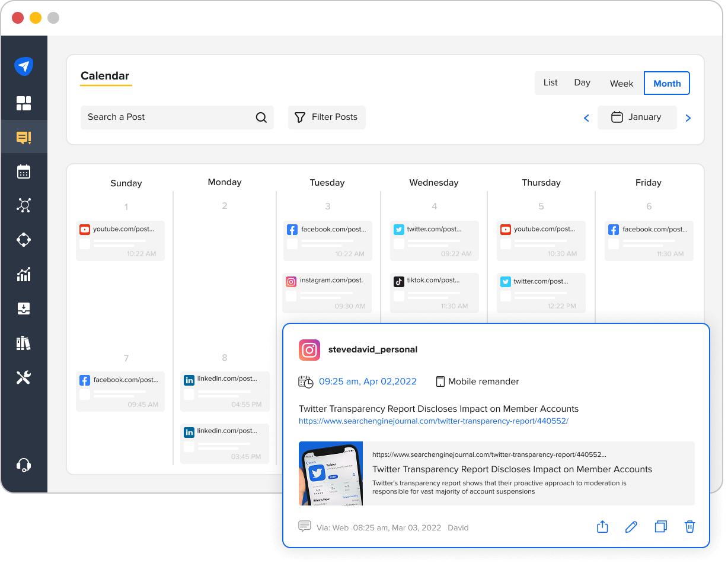Open the Calendar icon in the sidebar
Viewport: 728px width, 566px height.
click(24, 171)
